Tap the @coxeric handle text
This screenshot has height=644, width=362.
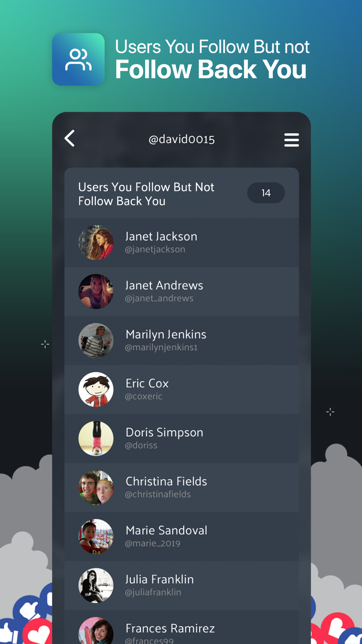pos(144,396)
